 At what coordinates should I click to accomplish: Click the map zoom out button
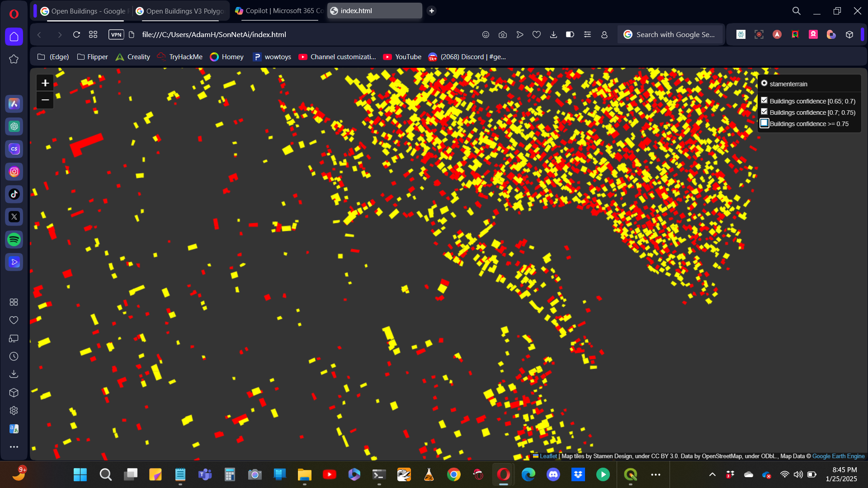point(45,100)
